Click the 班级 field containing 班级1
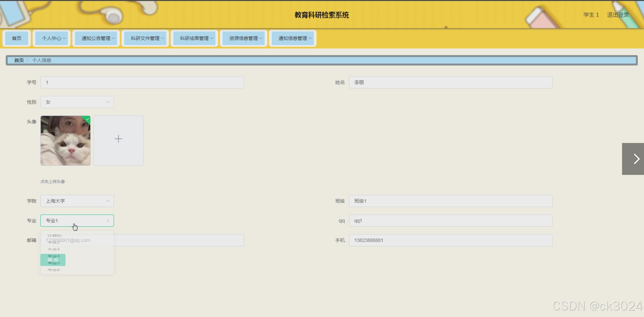The width and height of the screenshot is (644, 317). [451, 201]
